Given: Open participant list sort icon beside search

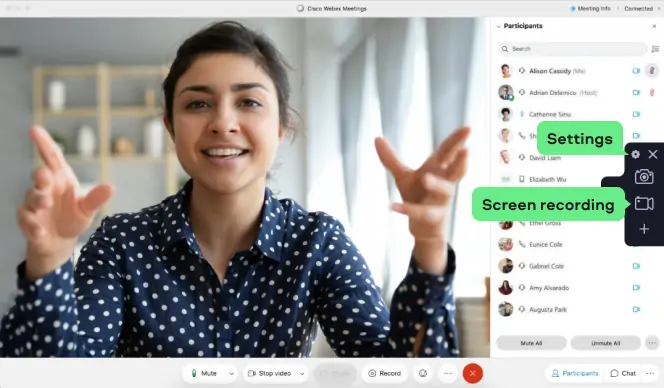Looking at the screenshot, I should tap(655, 49).
